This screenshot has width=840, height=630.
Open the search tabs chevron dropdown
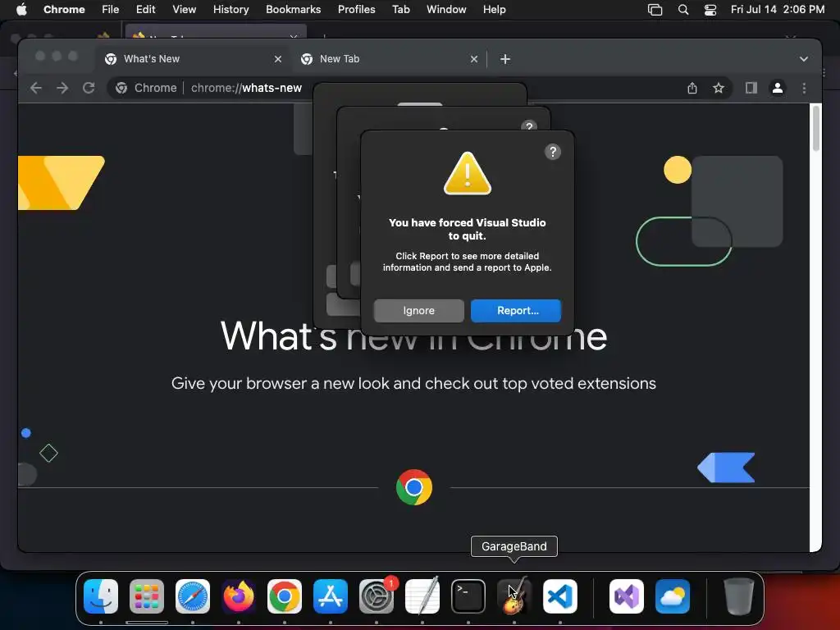(804, 59)
